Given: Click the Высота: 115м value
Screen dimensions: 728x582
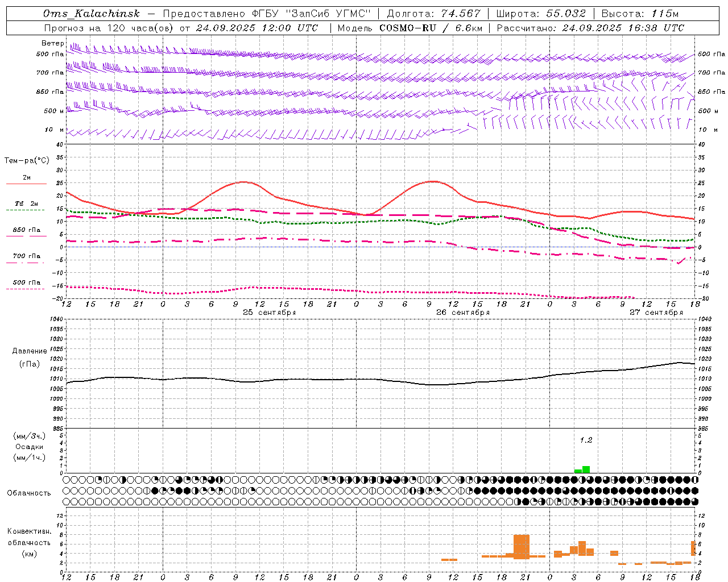Looking at the screenshot, I should (640, 14).
